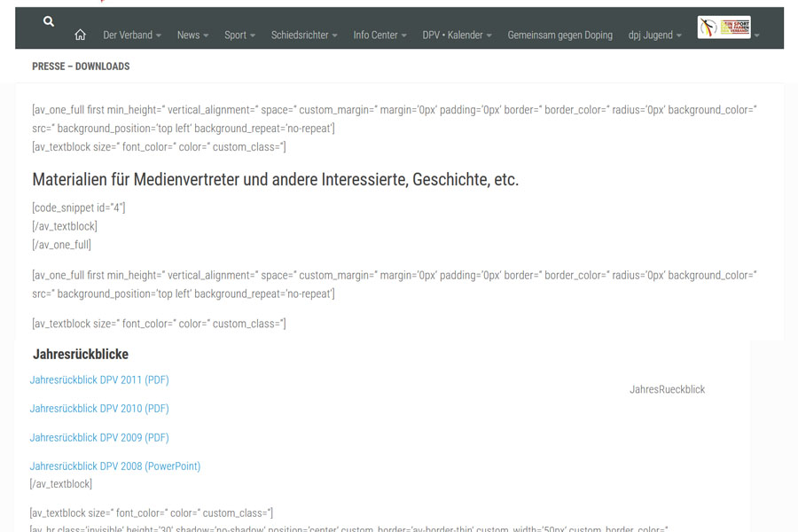Open the Der Verband dropdown menu
The height and width of the screenshot is (532, 798).
click(132, 35)
